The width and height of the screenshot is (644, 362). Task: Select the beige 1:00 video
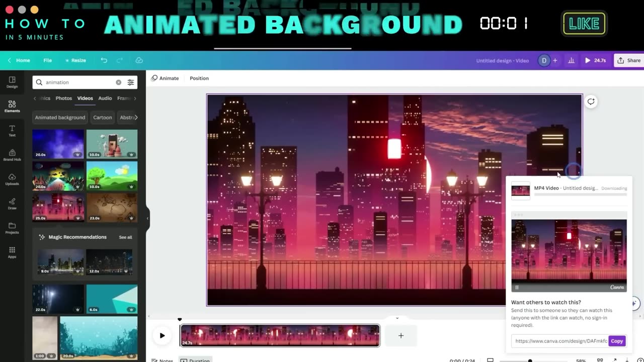click(45, 338)
